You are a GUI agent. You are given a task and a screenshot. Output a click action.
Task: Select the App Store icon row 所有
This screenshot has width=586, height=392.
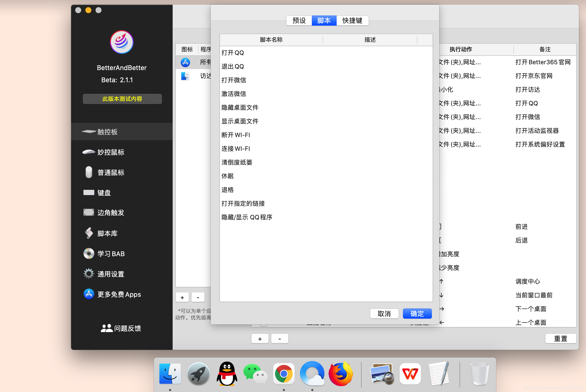193,62
